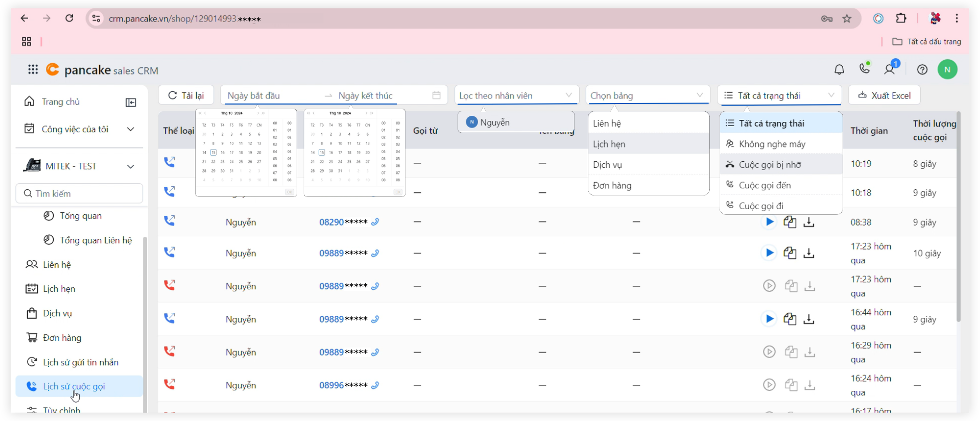
Task: Bookmark this page with the star icon
Action: 847,19
